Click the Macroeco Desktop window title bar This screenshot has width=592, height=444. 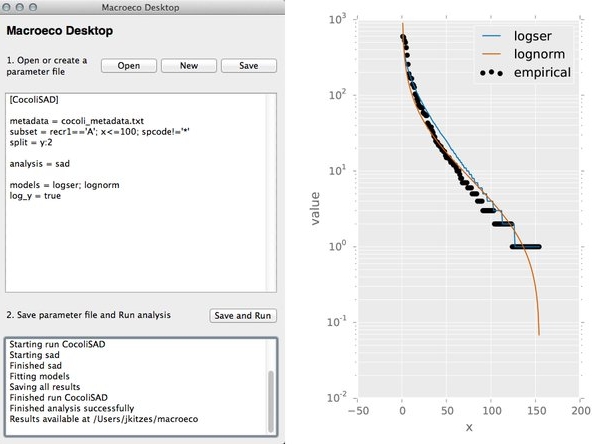(142, 7)
